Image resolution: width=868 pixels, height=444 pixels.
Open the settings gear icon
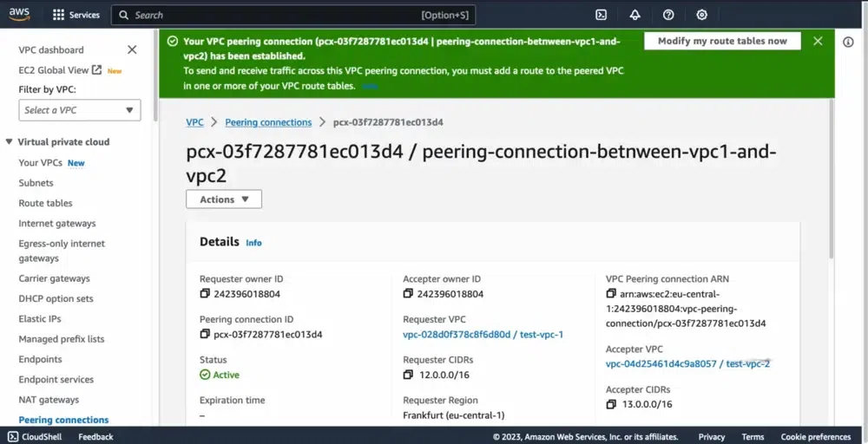tap(701, 15)
